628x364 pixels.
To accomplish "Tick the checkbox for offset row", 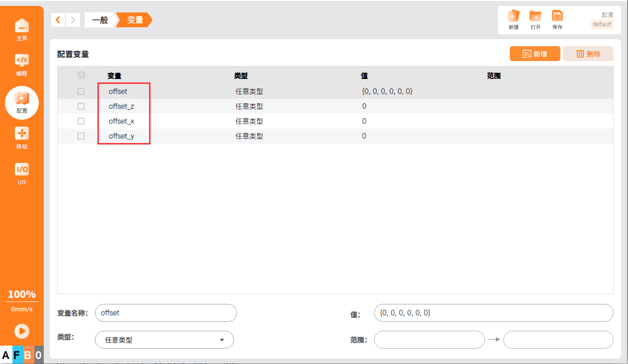I will click(x=81, y=91).
